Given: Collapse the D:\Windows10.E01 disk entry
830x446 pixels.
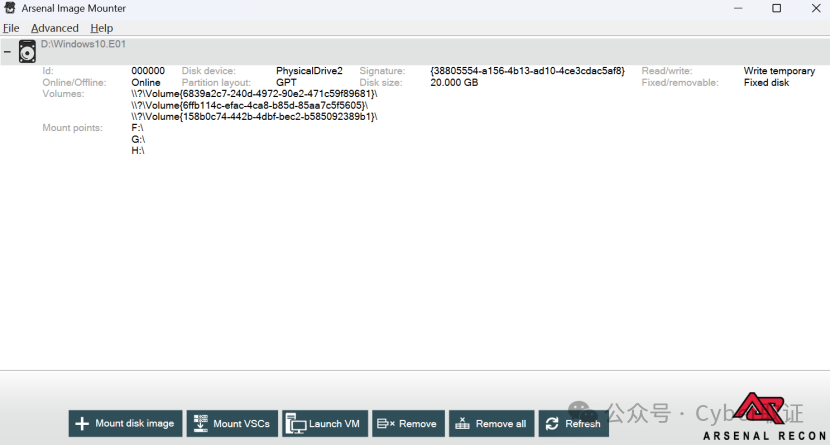Looking at the screenshot, I should (x=7, y=52).
